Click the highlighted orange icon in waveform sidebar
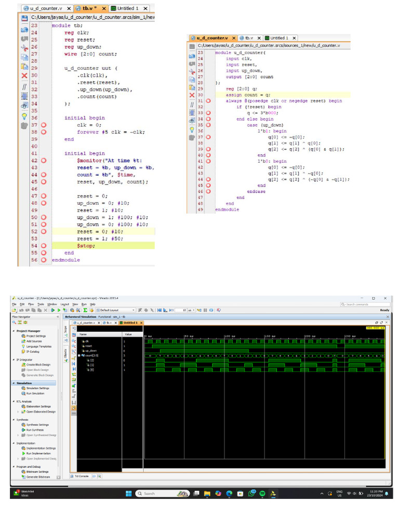The height and width of the screenshot is (532, 399). [74, 408]
